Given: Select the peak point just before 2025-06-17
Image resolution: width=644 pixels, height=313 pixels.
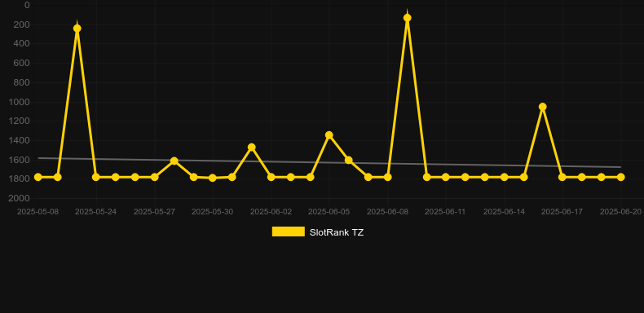Looking at the screenshot, I should pos(543,107).
